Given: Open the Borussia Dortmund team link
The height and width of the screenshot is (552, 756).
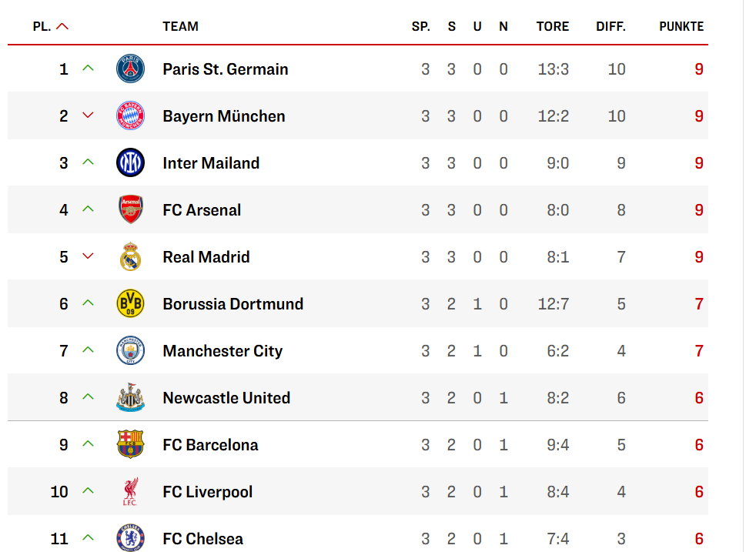Looking at the screenshot, I should [233, 304].
